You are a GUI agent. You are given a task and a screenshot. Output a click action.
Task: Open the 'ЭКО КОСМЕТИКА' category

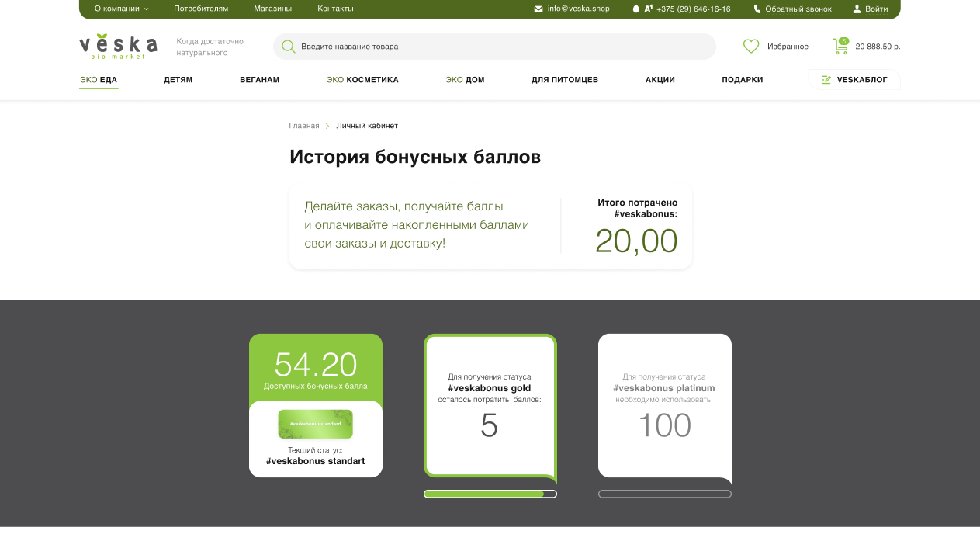(362, 80)
